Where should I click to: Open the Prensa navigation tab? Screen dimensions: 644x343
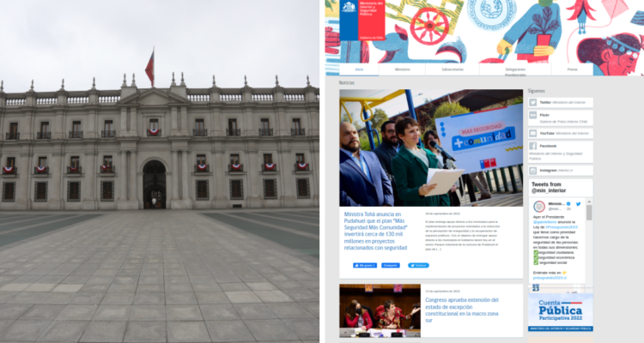[572, 69]
